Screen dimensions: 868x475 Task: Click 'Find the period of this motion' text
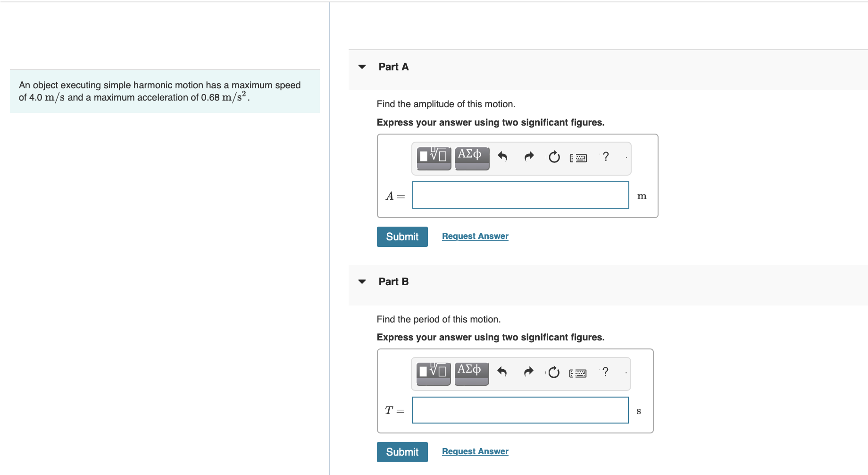coord(439,319)
